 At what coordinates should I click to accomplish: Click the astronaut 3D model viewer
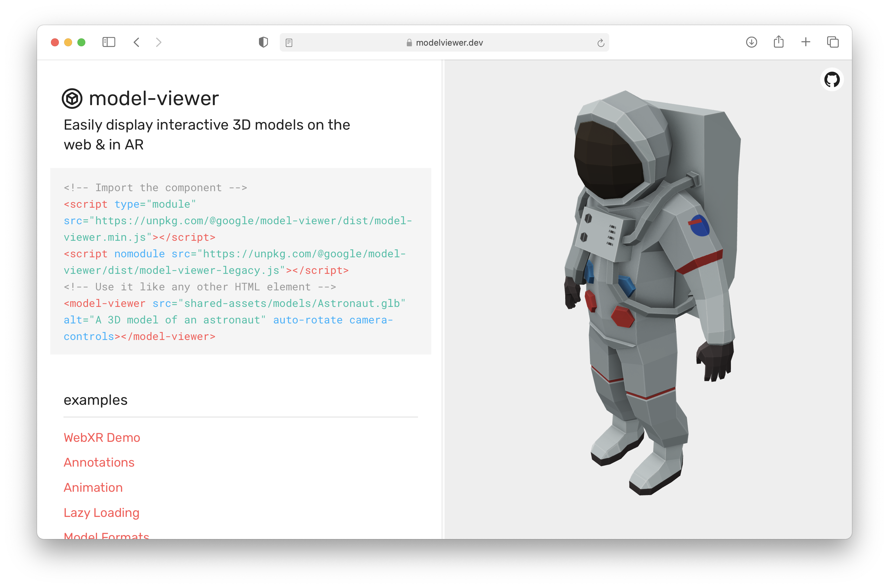pos(649,292)
